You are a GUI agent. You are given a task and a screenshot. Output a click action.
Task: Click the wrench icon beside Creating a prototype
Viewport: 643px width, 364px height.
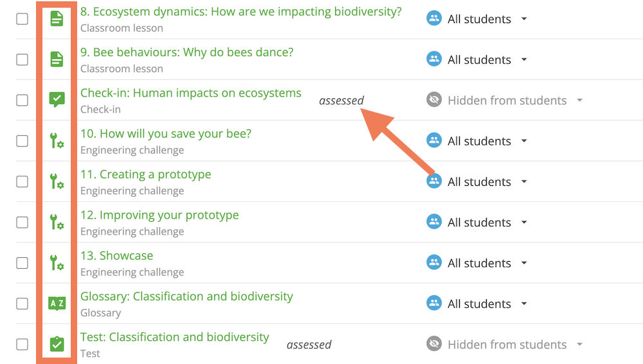[57, 181]
